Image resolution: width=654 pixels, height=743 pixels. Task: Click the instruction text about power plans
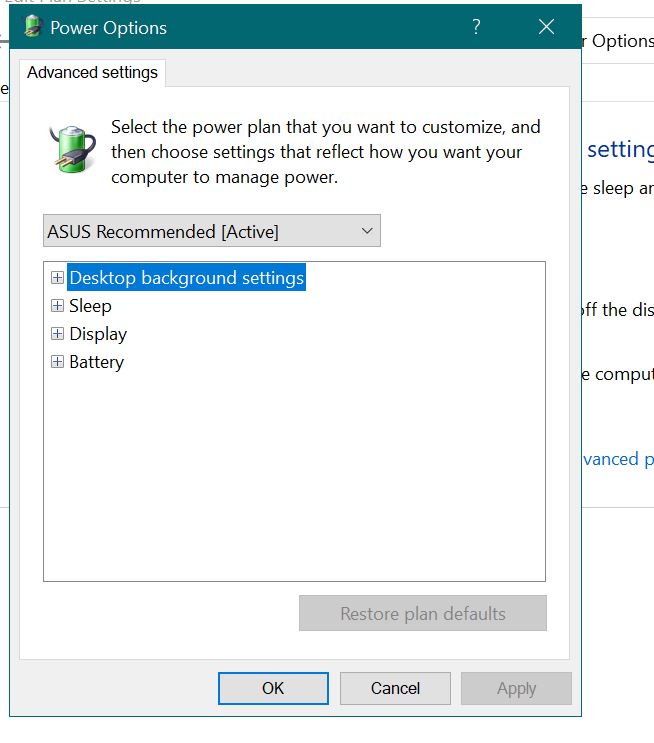326,152
